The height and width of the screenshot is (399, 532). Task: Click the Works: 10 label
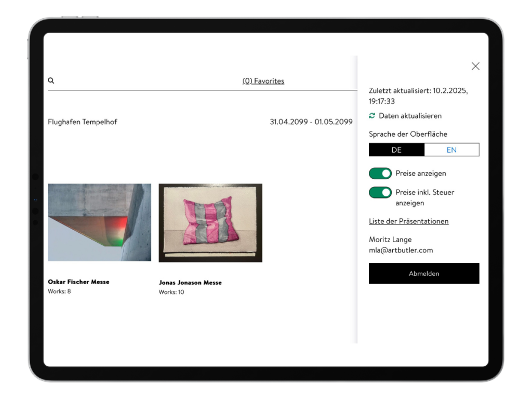pos(171,292)
